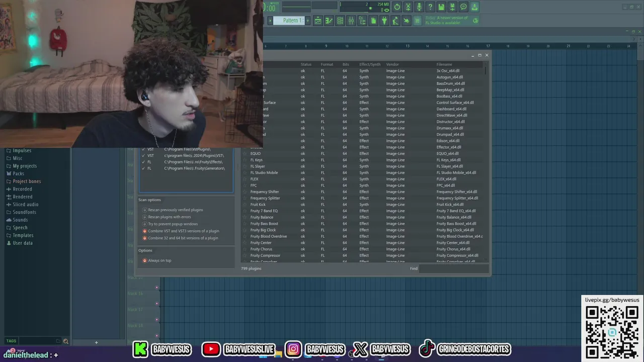Click the arrow left of Pattern 1
This screenshot has width=644, height=362.
tap(270, 21)
